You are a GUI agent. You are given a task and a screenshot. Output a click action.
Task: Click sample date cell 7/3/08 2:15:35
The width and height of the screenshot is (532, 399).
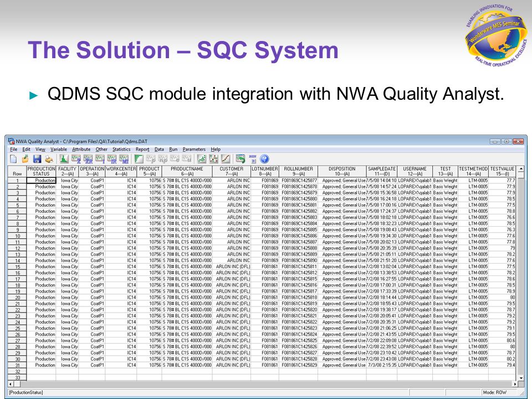pos(382,365)
